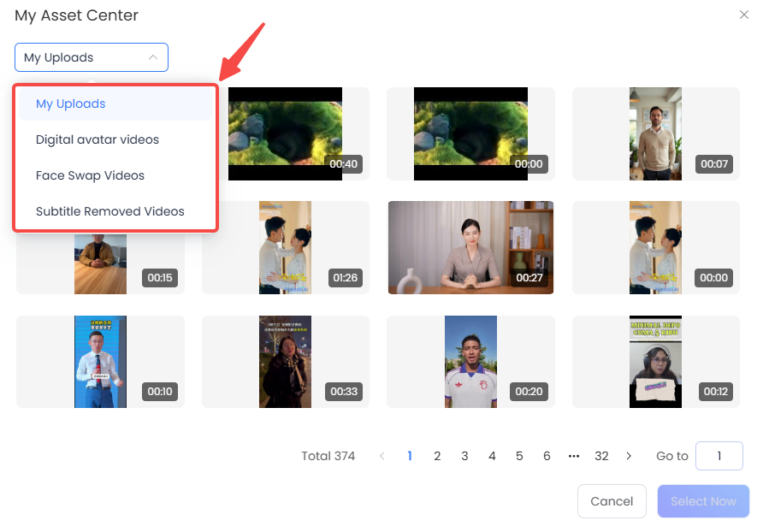Close the My Asset Center dialog

pyautogui.click(x=743, y=15)
